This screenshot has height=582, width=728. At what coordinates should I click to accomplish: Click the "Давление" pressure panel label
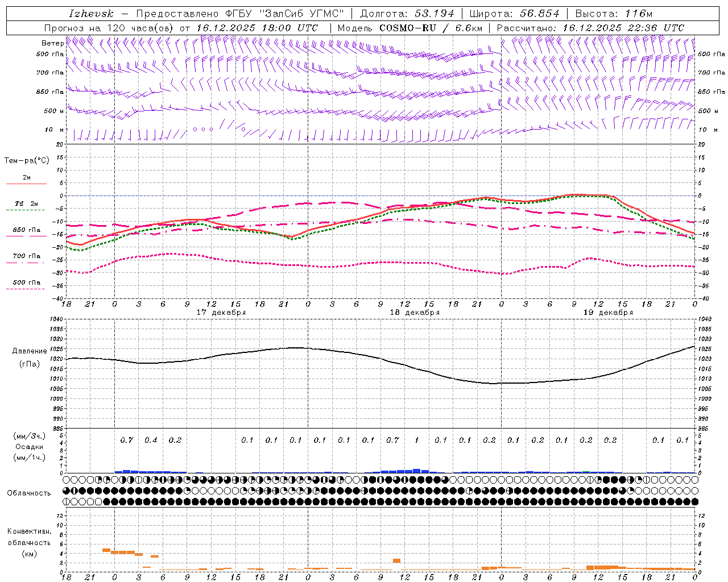30,351
